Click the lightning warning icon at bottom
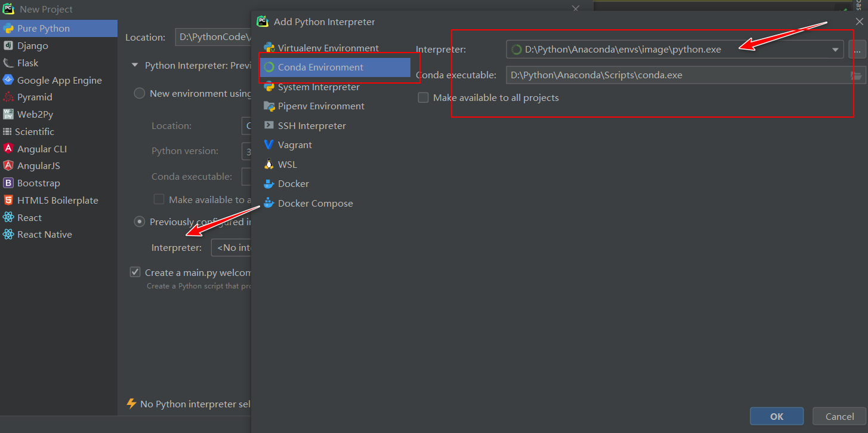Image resolution: width=868 pixels, height=433 pixels. click(132, 404)
